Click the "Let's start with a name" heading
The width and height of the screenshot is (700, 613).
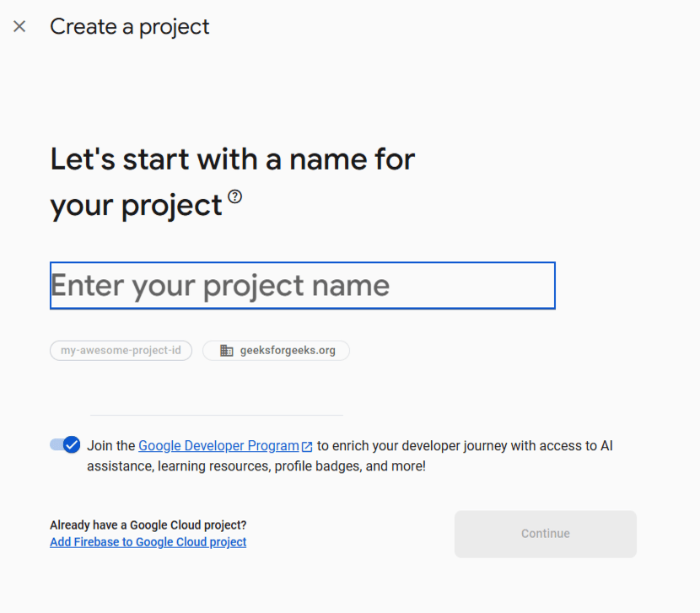pos(233,159)
